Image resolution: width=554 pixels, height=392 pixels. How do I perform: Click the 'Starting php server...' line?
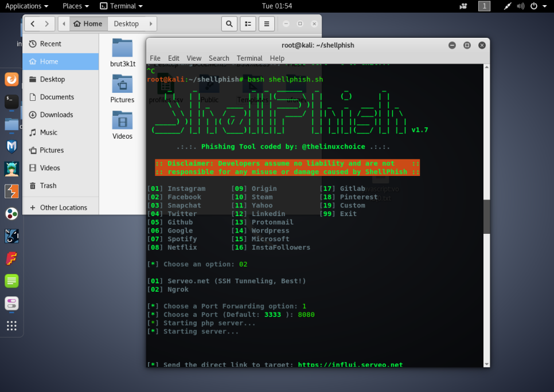209,323
